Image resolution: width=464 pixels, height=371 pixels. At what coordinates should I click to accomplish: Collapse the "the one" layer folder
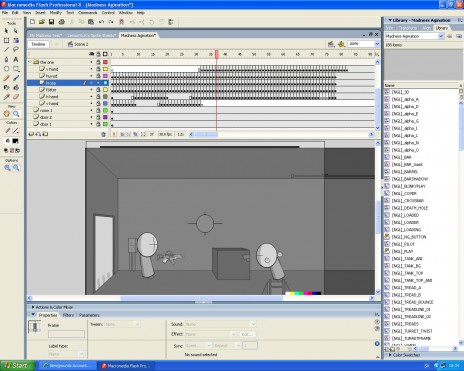coord(30,62)
